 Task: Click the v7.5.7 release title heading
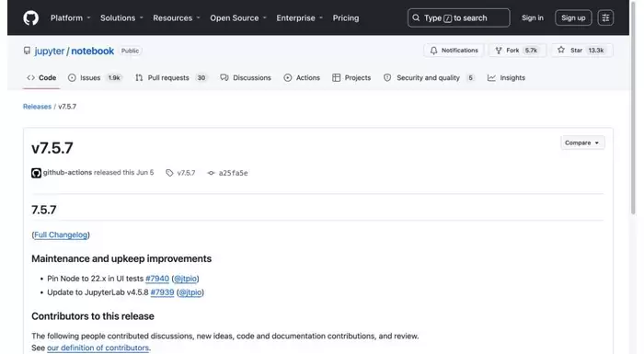coord(52,148)
